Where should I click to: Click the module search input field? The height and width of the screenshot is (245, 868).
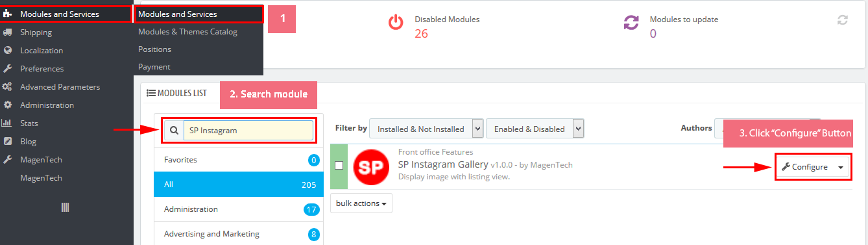click(248, 130)
